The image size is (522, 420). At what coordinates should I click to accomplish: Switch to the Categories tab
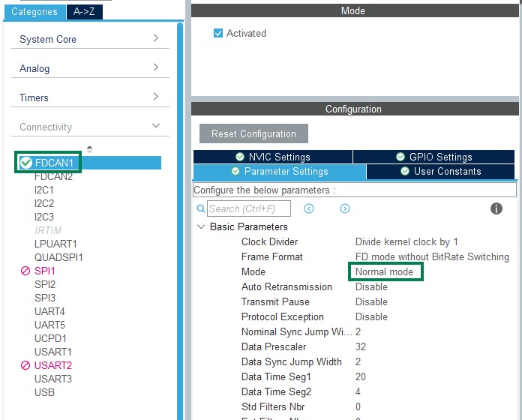tap(34, 12)
